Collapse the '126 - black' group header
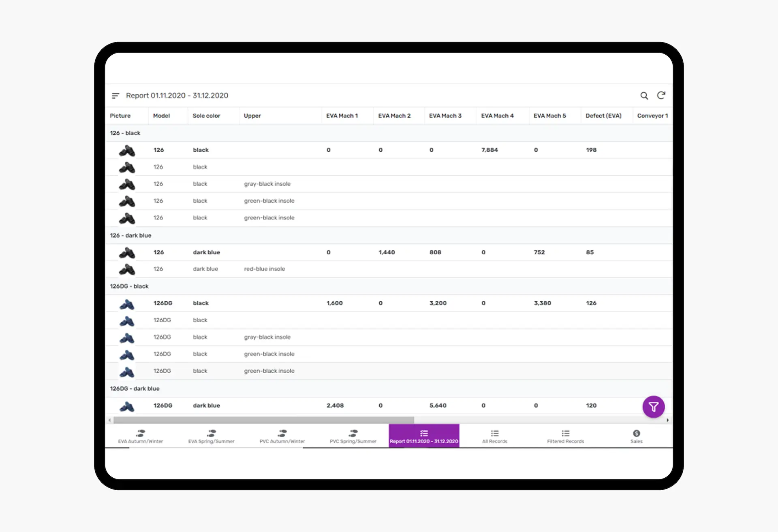 tap(125, 133)
